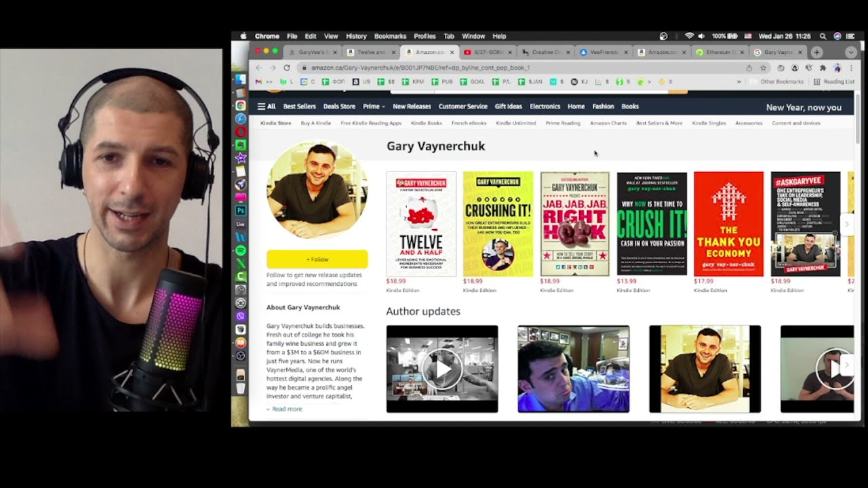Open Photoshop from the dock
The height and width of the screenshot is (488, 868).
pyautogui.click(x=240, y=210)
